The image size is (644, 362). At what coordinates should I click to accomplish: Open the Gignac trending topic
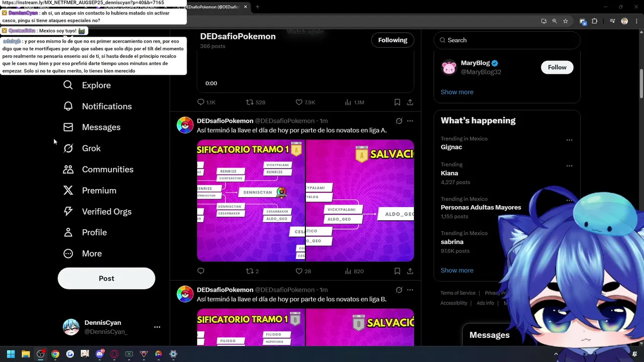(x=451, y=147)
